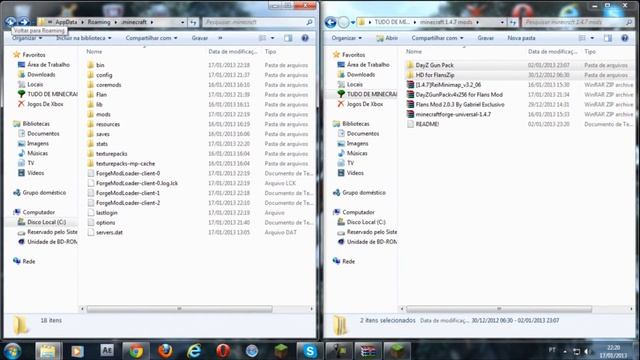Screen dimensions: 640x360
Task: Click the volume icon in system tray
Action: point(587,351)
